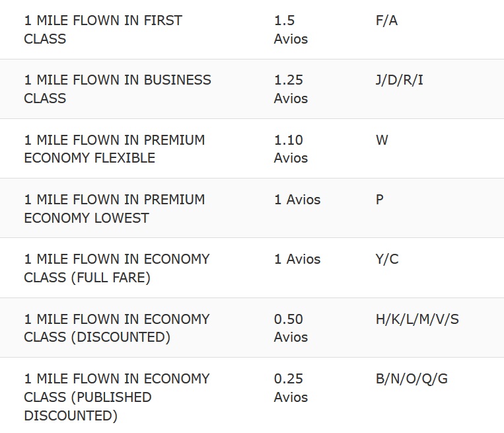Click the "ECONOMY CLASS (FULL FARE)" row label
504x433 pixels.
[x=116, y=268]
